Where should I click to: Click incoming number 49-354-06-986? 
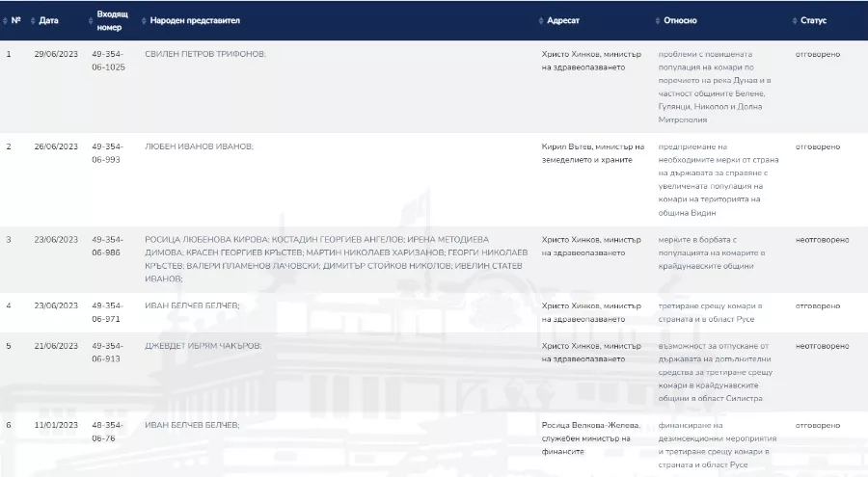[107, 247]
